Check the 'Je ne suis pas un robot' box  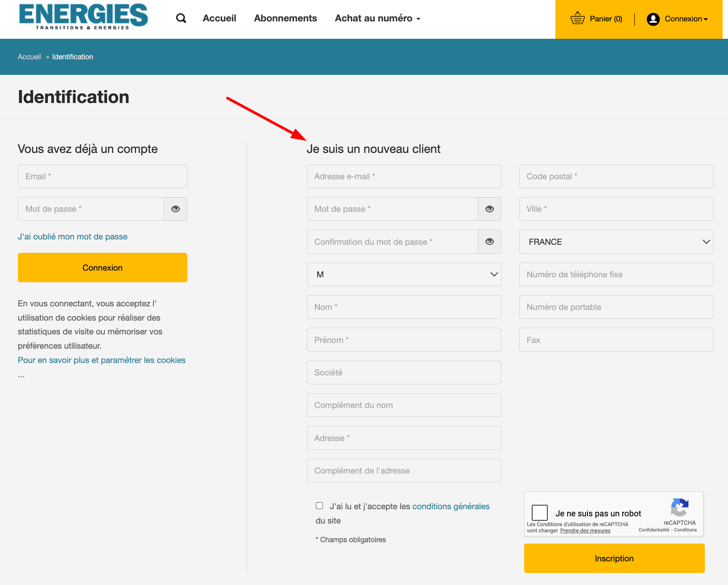pos(540,513)
